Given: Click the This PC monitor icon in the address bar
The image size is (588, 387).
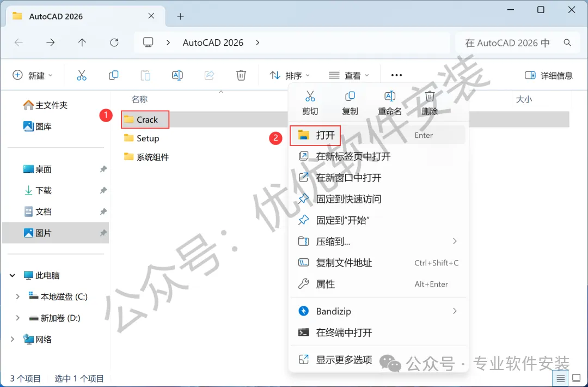Looking at the screenshot, I should (148, 42).
